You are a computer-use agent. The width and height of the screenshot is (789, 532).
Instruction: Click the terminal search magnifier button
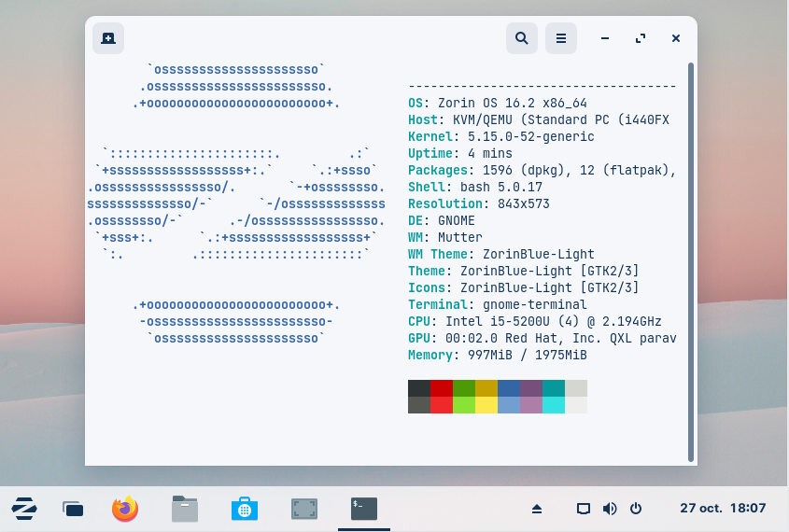(522, 38)
